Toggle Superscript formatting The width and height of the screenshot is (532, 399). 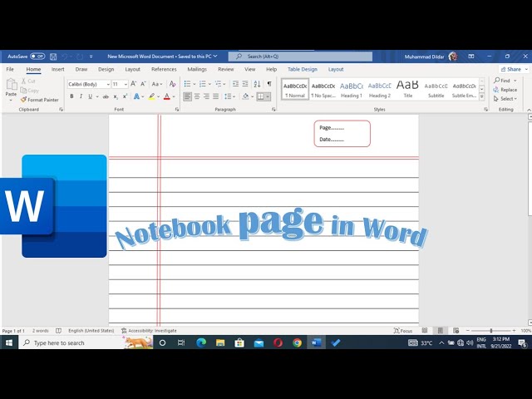click(125, 96)
